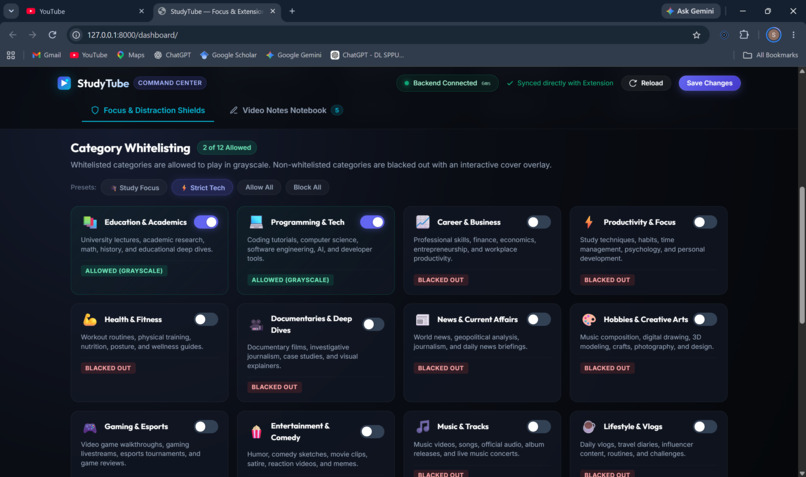Close the YouTube browser tab

click(141, 11)
